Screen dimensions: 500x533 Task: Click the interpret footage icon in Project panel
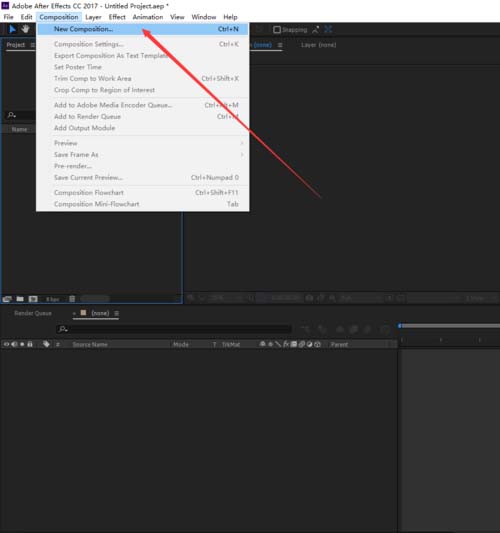tap(7, 299)
